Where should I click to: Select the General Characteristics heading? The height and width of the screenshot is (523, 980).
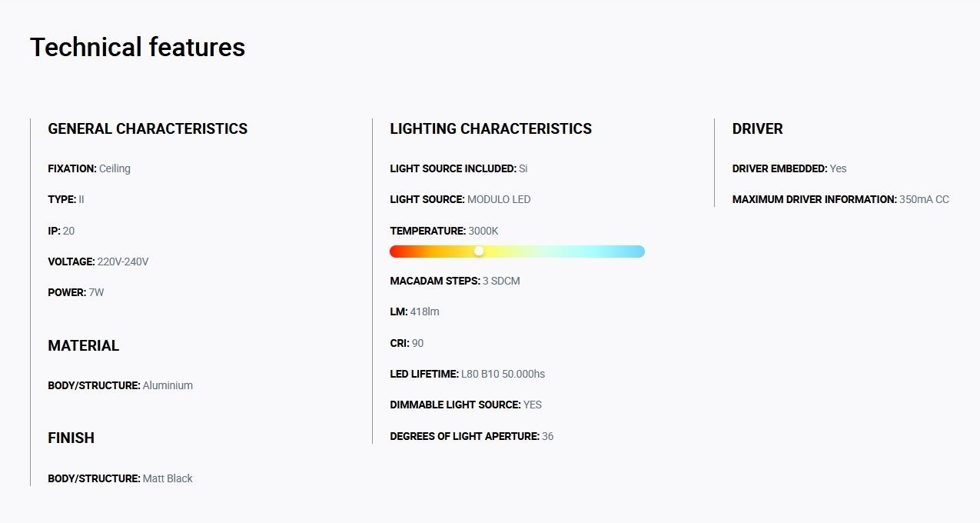point(148,129)
